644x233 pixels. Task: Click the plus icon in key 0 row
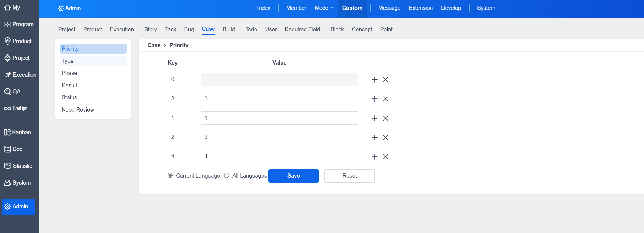pos(374,80)
